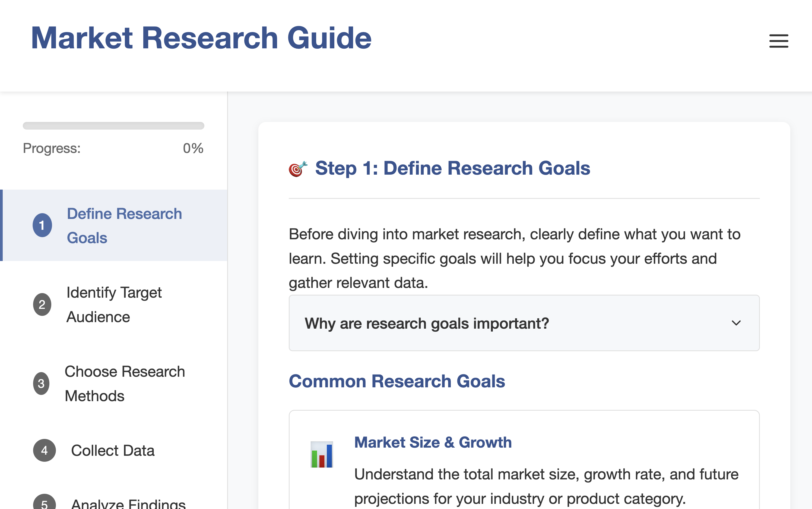
Task: Click the step 3 number circle
Action: coord(41,384)
